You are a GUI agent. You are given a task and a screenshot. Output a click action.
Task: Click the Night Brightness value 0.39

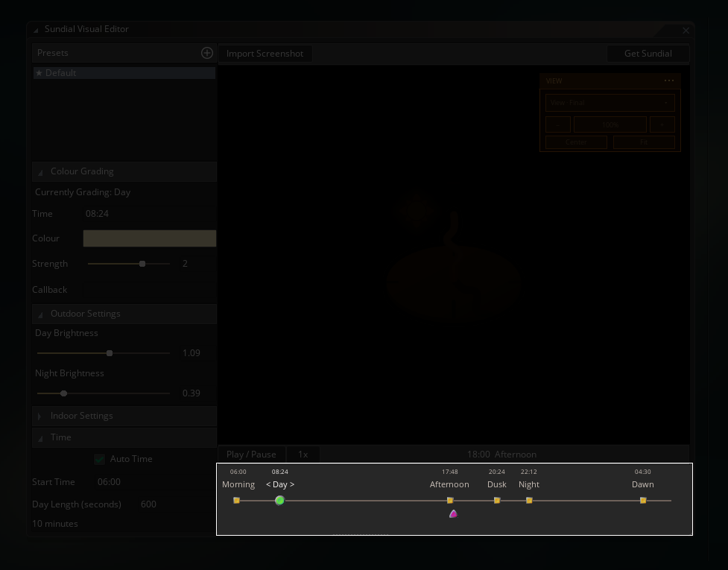point(197,393)
